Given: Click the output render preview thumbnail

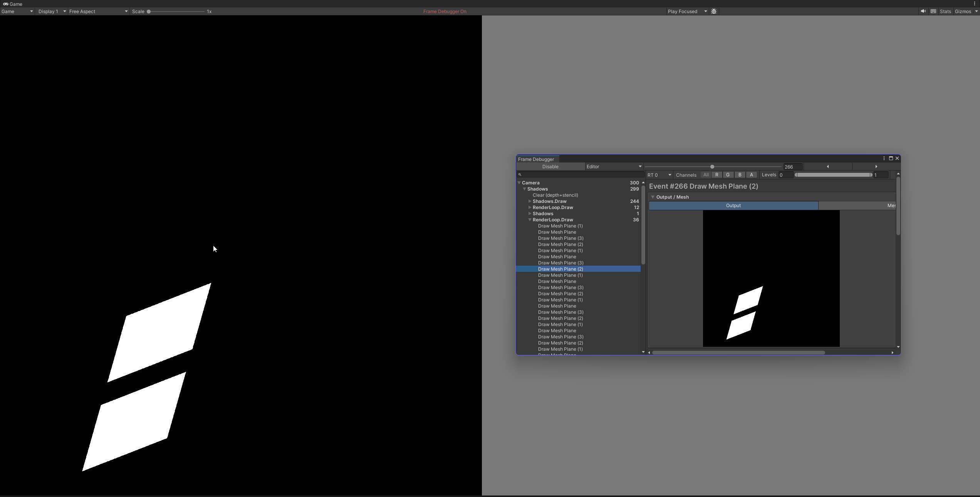Looking at the screenshot, I should [x=771, y=279].
